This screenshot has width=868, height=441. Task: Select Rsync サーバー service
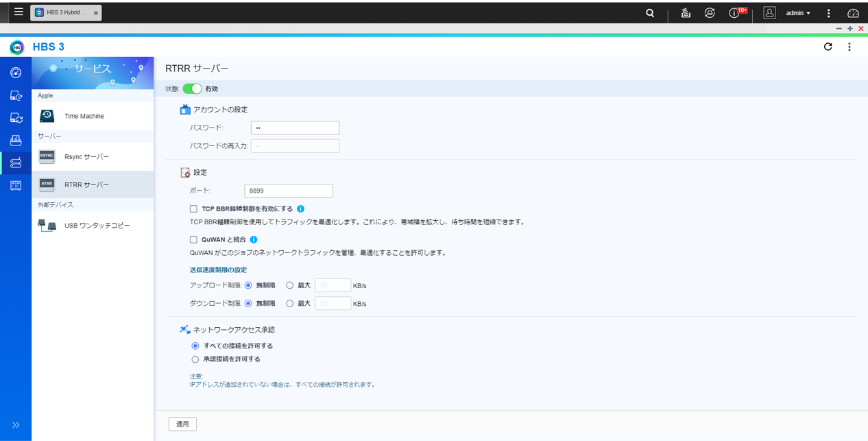click(93, 156)
